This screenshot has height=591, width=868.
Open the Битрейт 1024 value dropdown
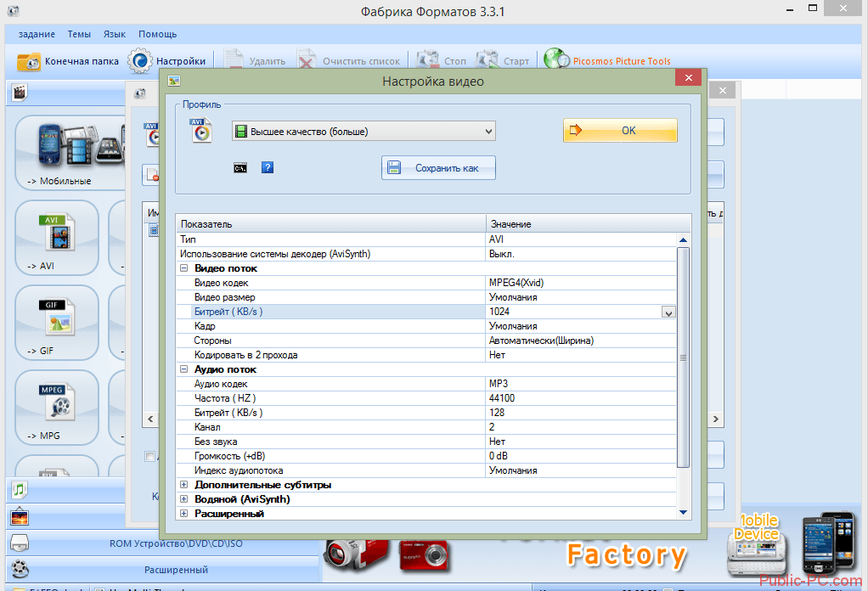point(668,312)
